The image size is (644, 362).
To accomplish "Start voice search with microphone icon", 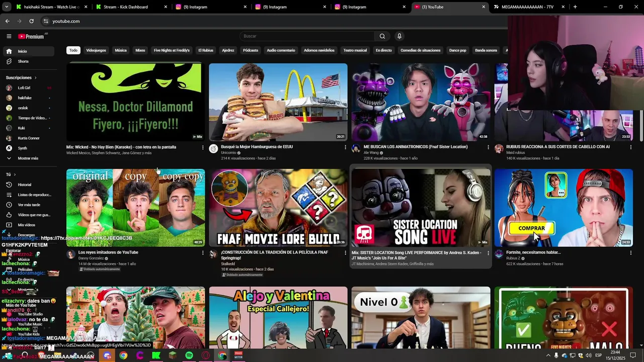I will coord(399,36).
